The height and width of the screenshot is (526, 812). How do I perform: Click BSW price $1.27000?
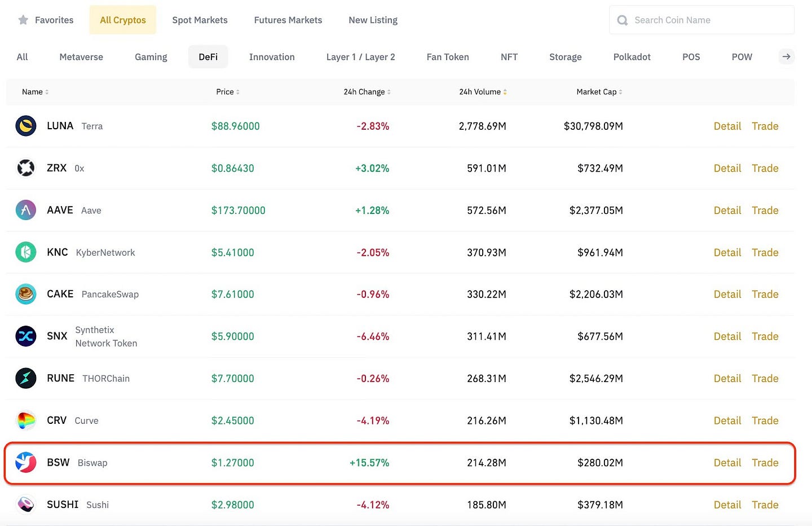[x=233, y=463]
